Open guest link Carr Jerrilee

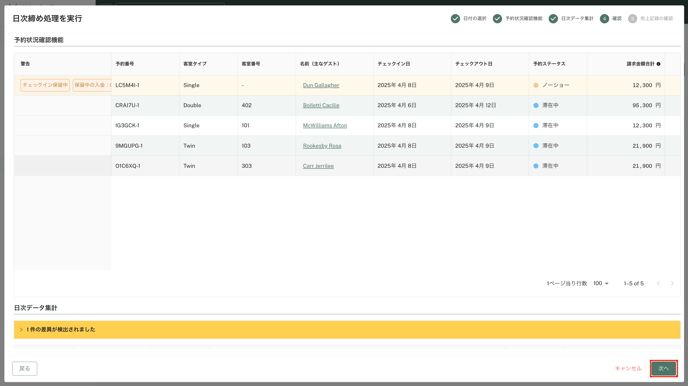[x=318, y=166]
